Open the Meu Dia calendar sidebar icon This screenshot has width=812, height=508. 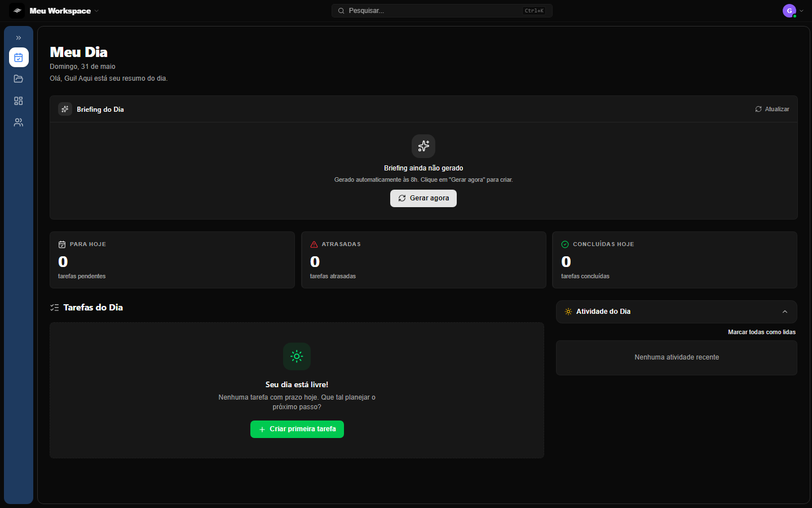pos(19,58)
